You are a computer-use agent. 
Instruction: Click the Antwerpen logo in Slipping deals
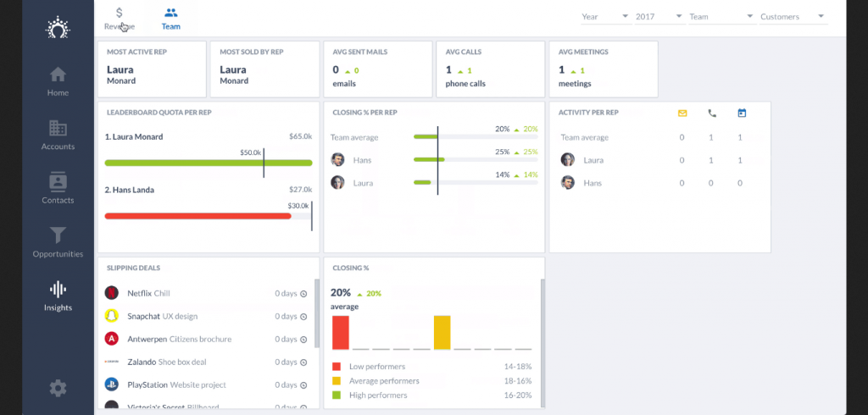[x=112, y=339]
